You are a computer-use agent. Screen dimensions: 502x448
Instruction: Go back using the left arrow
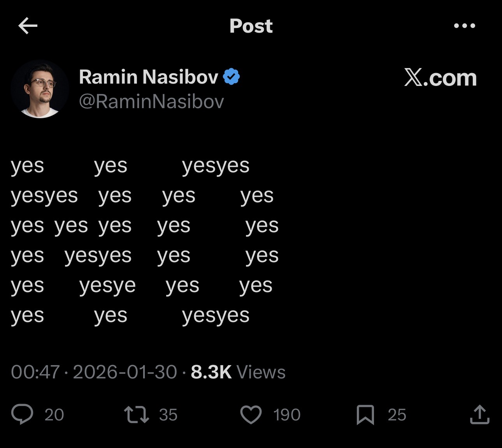tap(28, 26)
